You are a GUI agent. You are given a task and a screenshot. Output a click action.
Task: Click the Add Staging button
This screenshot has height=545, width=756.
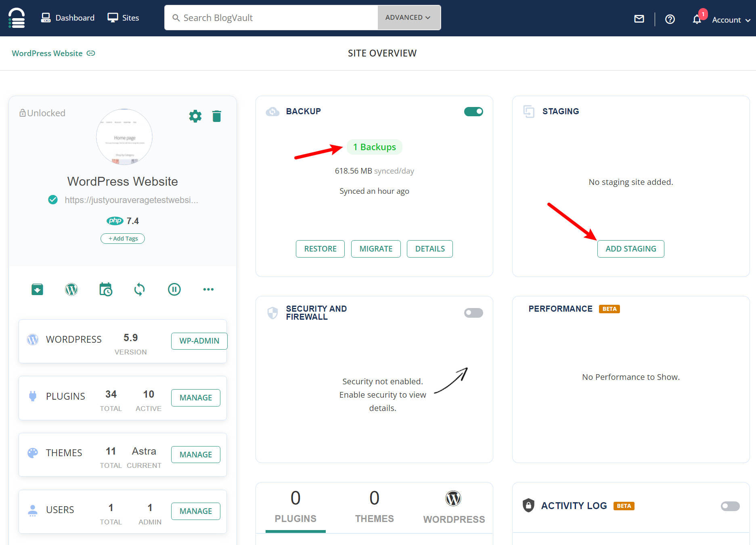point(630,249)
